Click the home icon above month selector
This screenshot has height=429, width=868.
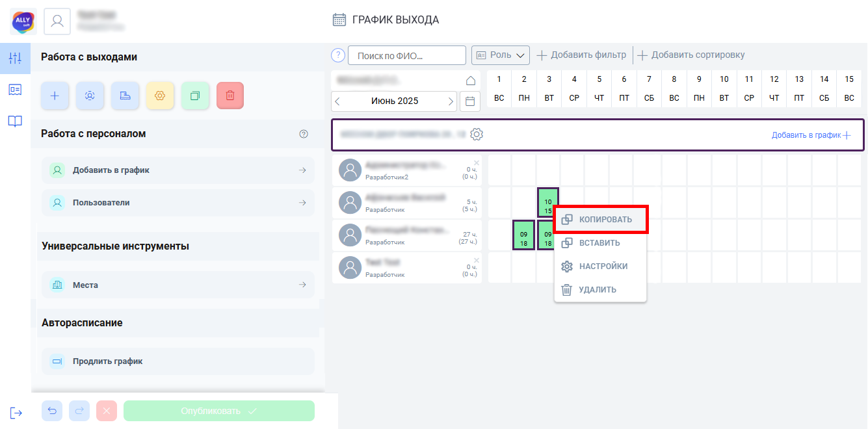point(471,81)
